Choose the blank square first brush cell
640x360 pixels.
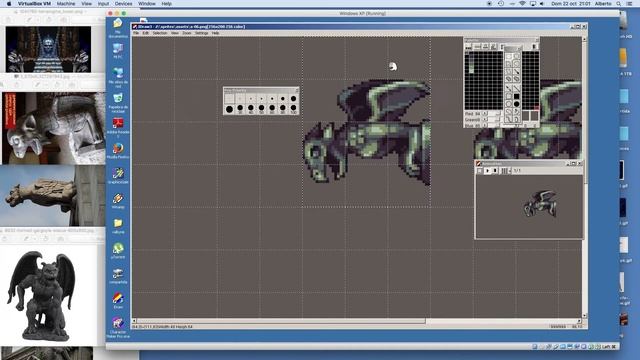229,98
